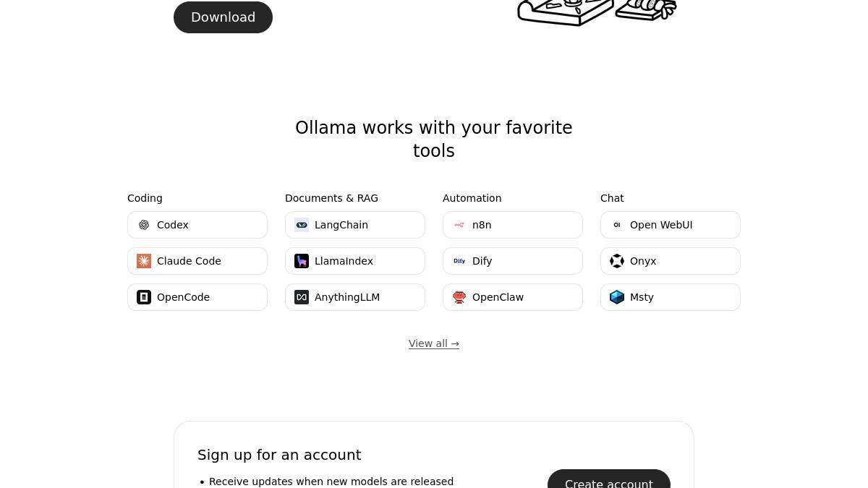Click the Claude Code starburst icon
The image size is (868, 488).
click(144, 261)
